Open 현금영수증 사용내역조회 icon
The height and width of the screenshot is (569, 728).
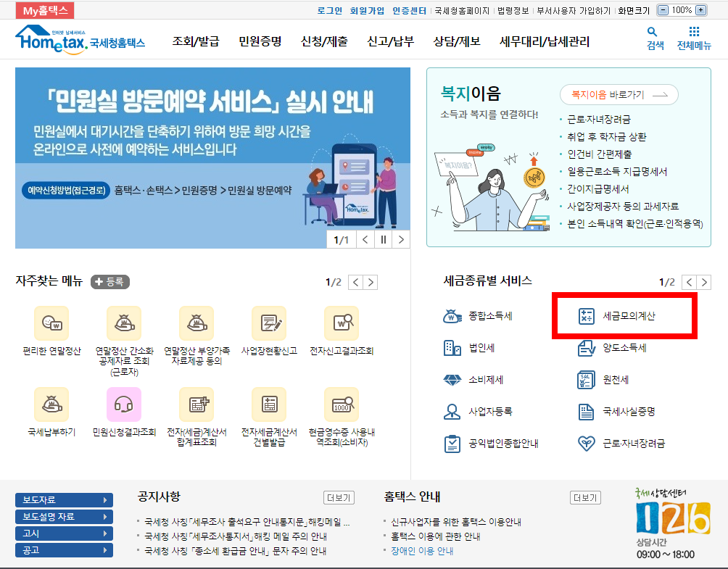pyautogui.click(x=342, y=404)
